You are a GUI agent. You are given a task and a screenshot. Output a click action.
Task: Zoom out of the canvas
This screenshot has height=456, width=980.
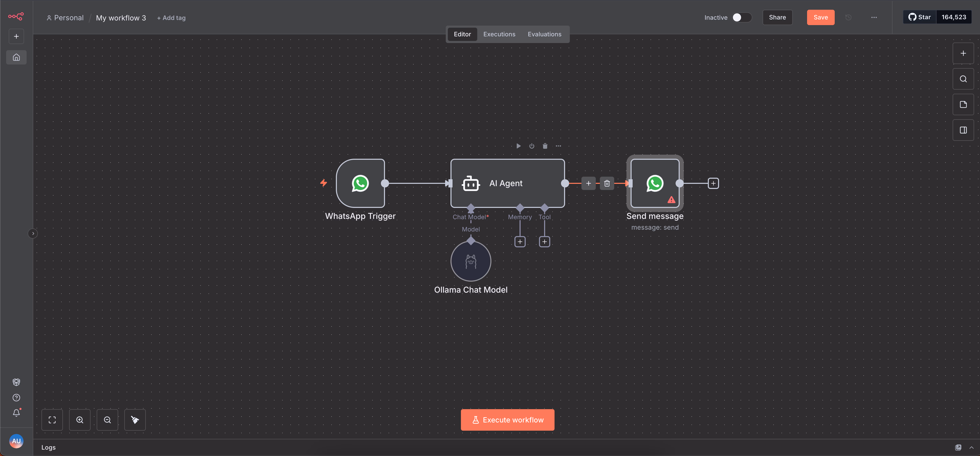click(x=107, y=419)
